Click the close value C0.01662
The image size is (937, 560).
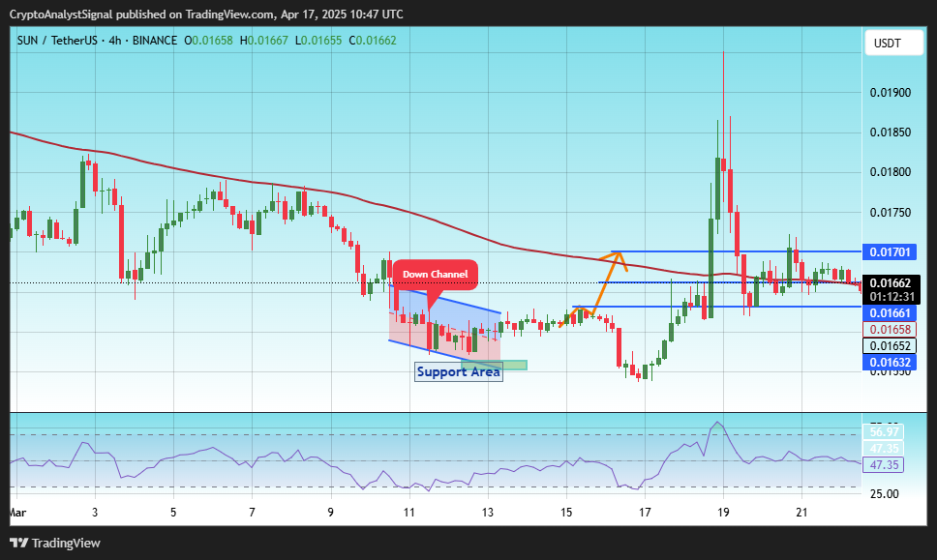tap(373, 40)
